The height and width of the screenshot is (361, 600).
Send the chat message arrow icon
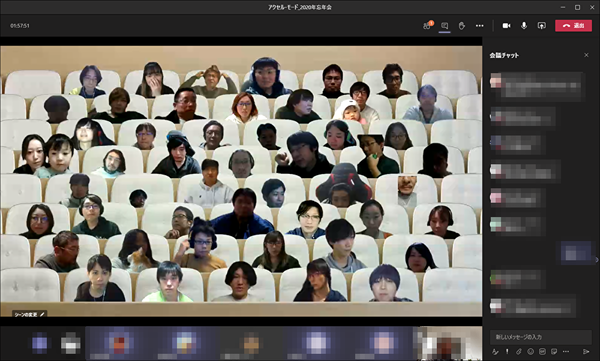(585, 351)
